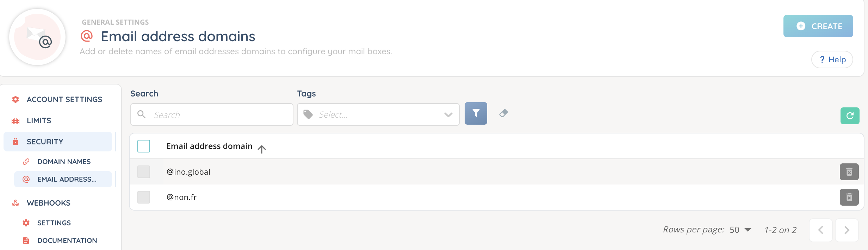
Task: Open the Limits sidebar section
Action: (39, 121)
